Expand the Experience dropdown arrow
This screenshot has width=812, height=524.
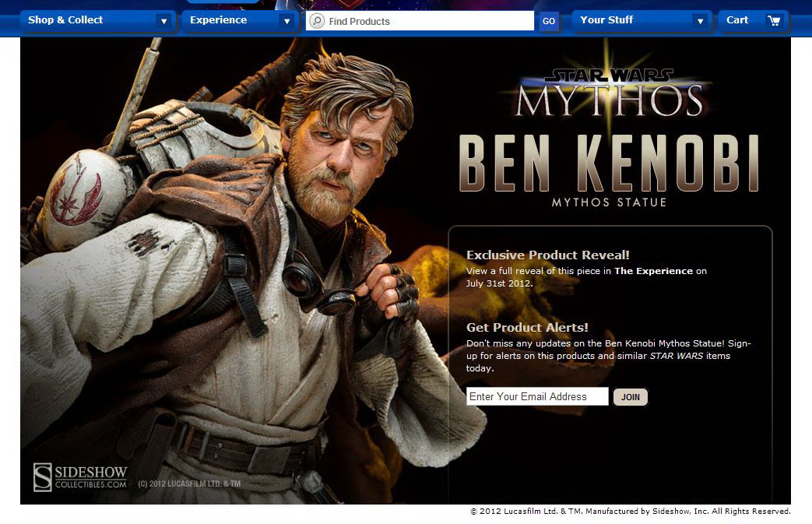pos(286,21)
